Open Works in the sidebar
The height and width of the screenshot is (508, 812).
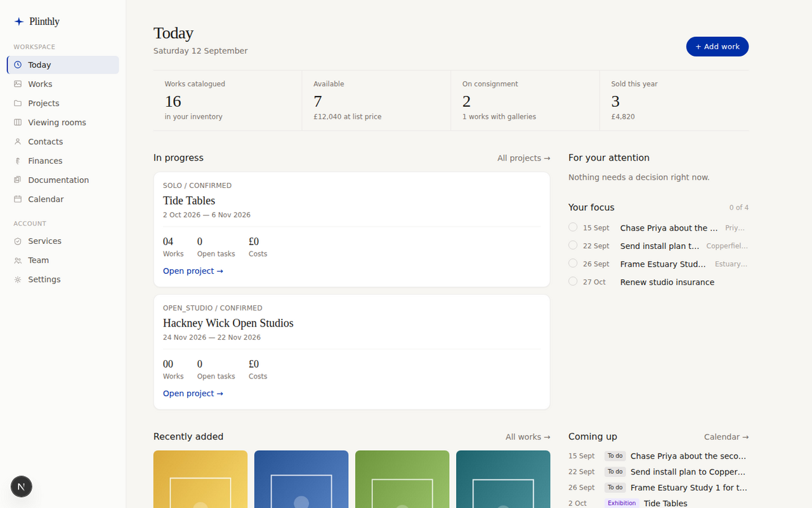click(63, 84)
